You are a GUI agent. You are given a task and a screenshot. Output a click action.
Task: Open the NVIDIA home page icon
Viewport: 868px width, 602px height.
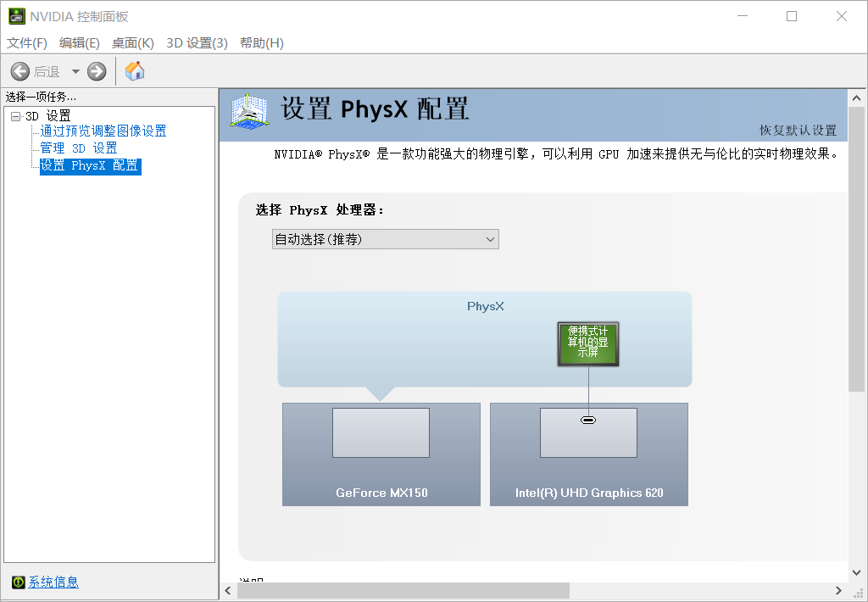tap(134, 71)
